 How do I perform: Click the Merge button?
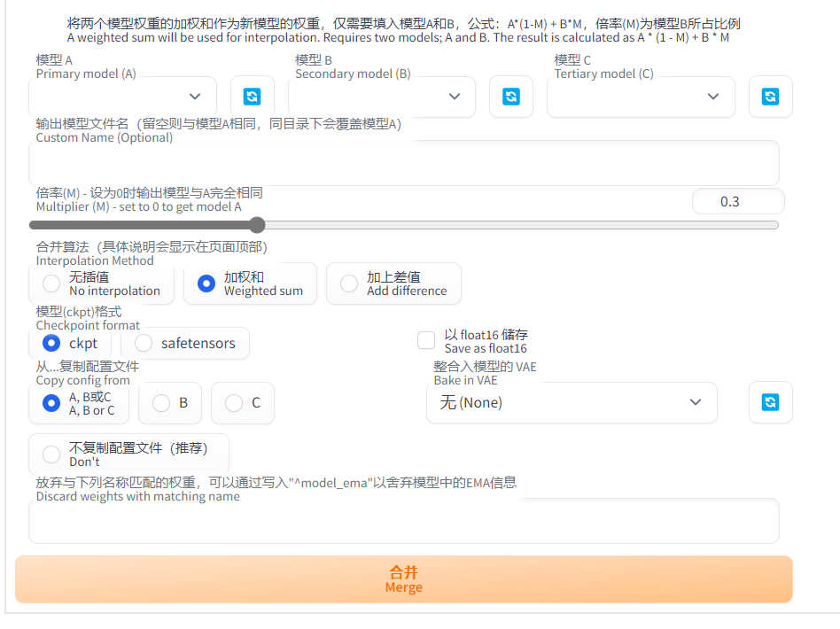[403, 579]
